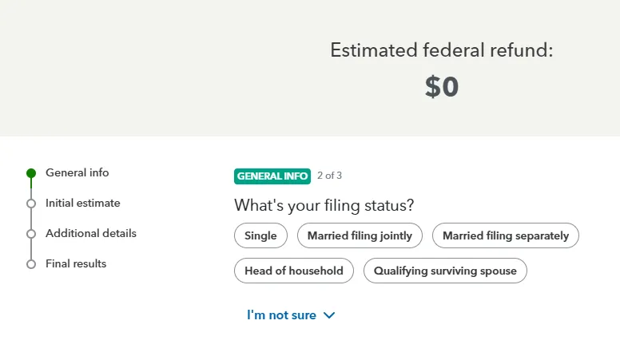The image size is (620, 364).
Task: Click the green GENERAL INFO badge
Action: [x=272, y=176]
